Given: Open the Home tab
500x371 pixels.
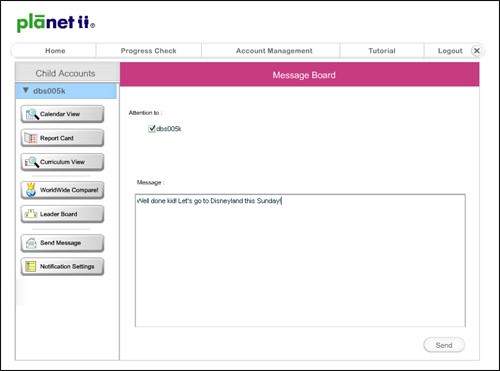Looking at the screenshot, I should pos(55,51).
